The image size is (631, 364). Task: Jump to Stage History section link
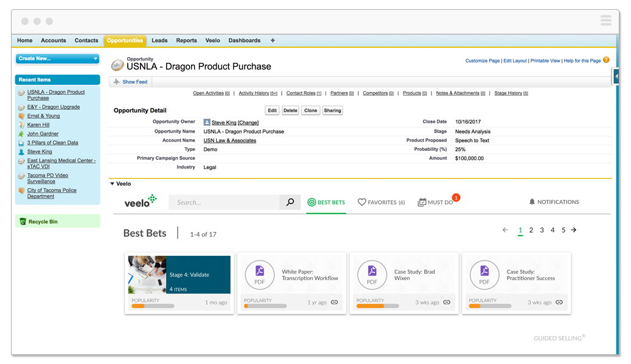tap(511, 93)
